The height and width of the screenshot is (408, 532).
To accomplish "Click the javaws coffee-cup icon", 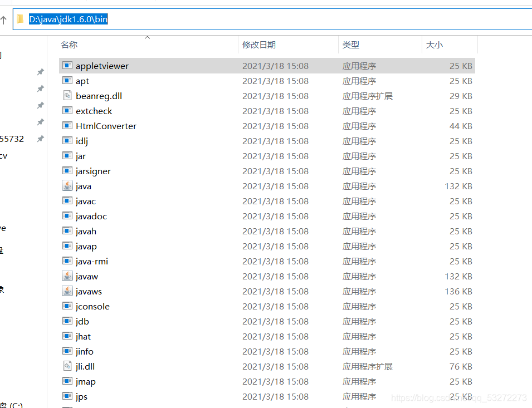I will coord(67,291).
